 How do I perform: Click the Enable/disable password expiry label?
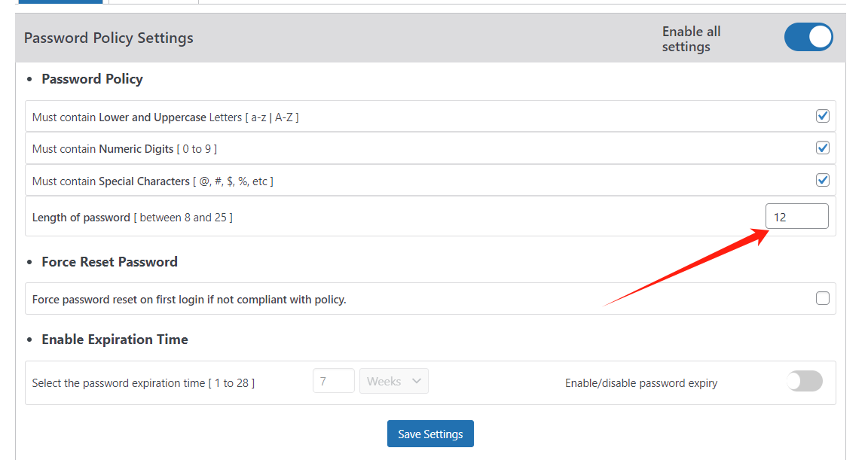(x=641, y=382)
